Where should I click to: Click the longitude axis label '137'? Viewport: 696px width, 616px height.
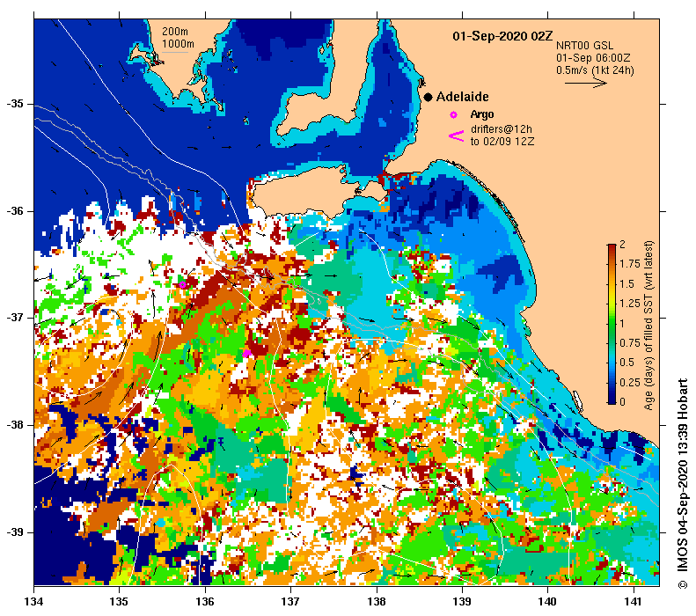290,602
